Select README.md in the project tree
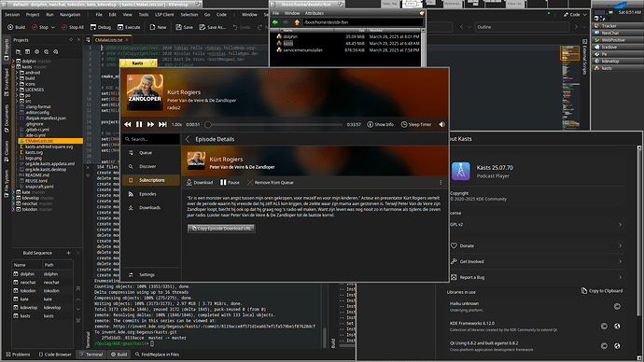Screen dimensions: 644x362 [x=36, y=174]
